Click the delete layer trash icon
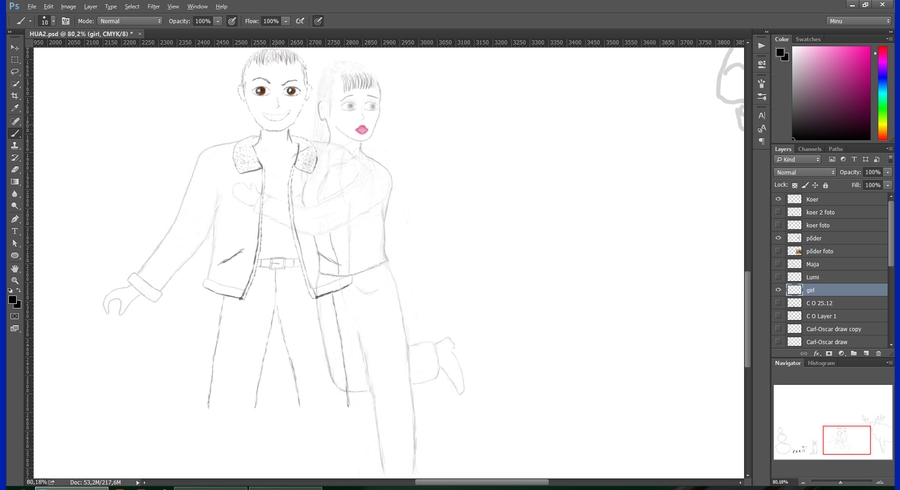 [878, 353]
